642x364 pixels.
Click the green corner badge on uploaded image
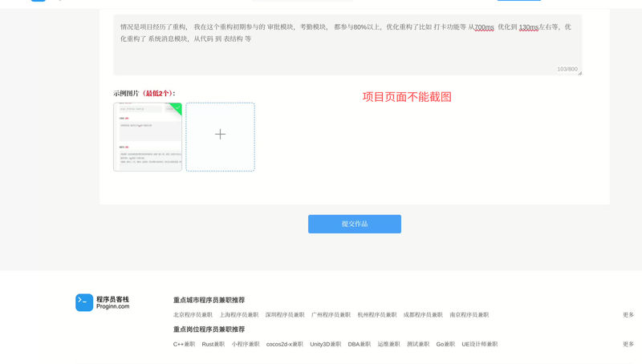pos(177,108)
